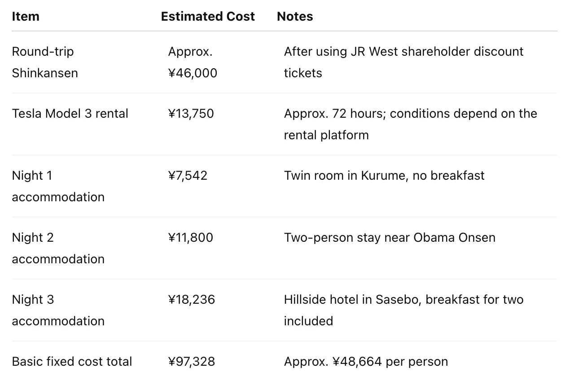Select the ¥18,236 cost value
This screenshot has width=588, height=390.
click(x=191, y=300)
